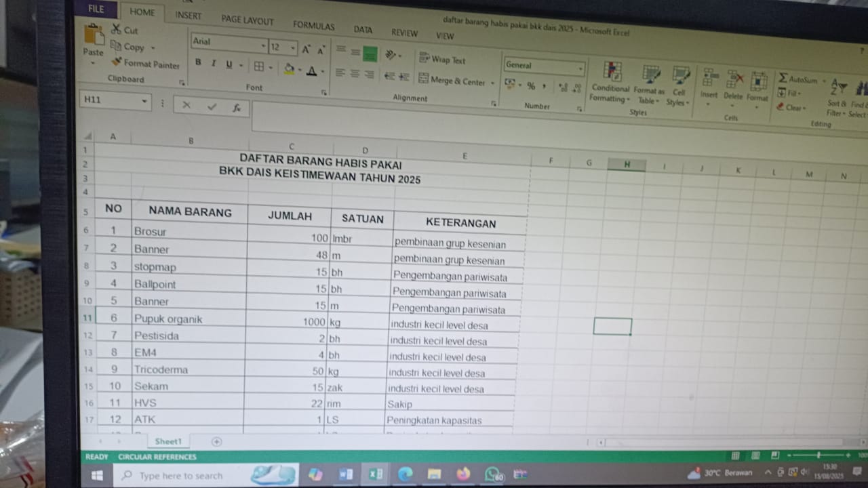Apply the yellow Fill Color bucket
This screenshot has height=488, width=868.
pos(289,68)
